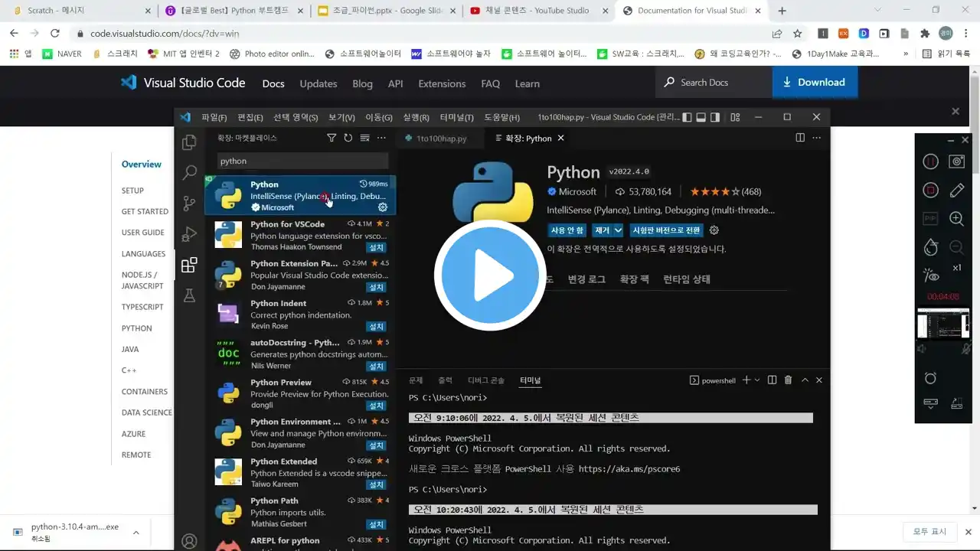Viewport: 980px width, 551px height.
Task: Select the Extensions icon in activity bar
Action: click(x=189, y=266)
